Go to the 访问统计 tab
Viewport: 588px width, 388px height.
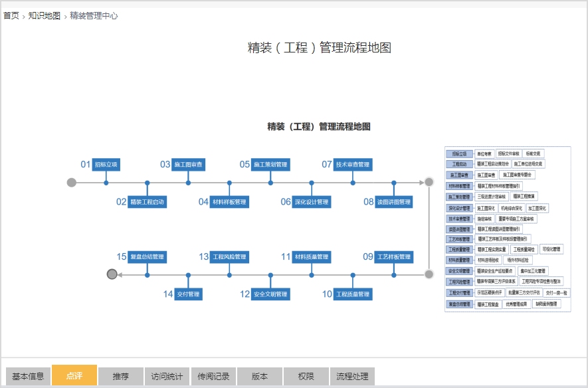click(x=167, y=376)
